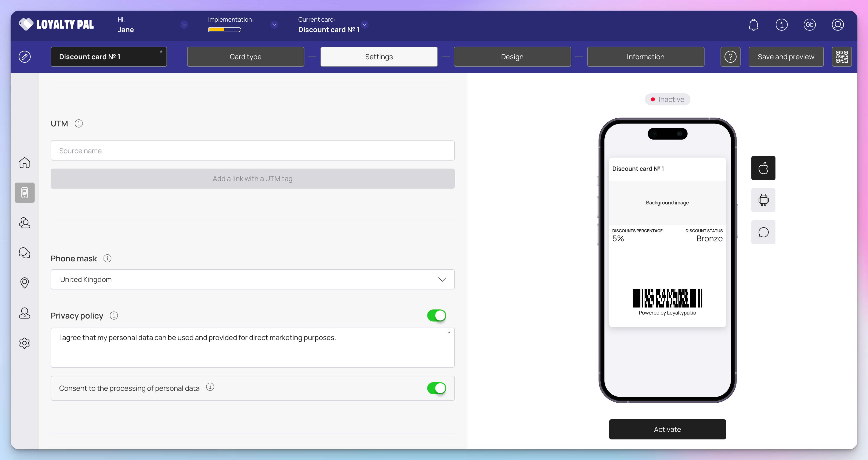
Task: Open the locations pin sidebar icon
Action: (25, 283)
